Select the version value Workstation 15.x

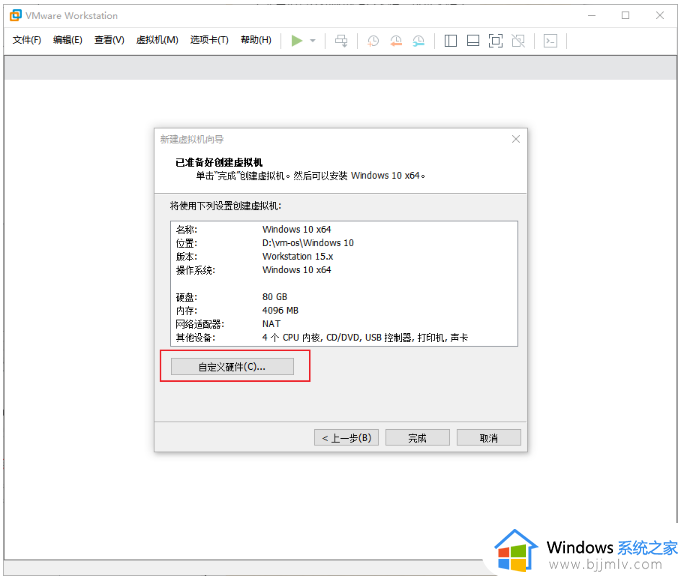click(298, 256)
